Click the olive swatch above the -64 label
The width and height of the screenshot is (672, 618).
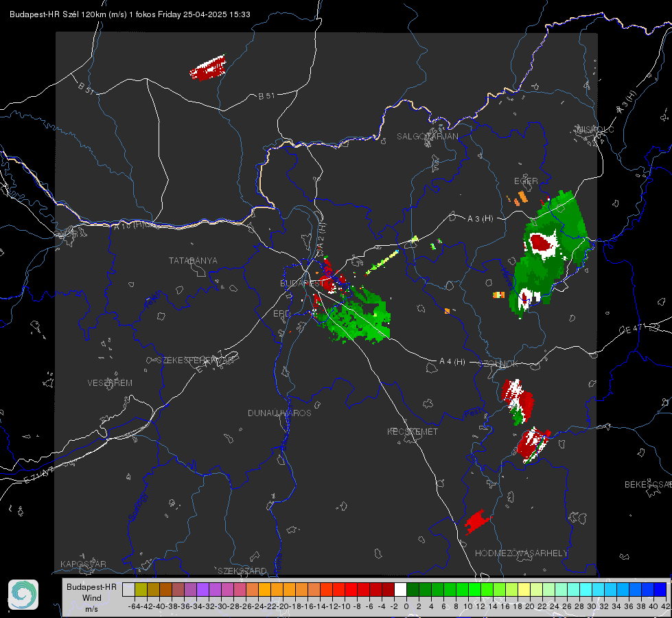(141, 589)
